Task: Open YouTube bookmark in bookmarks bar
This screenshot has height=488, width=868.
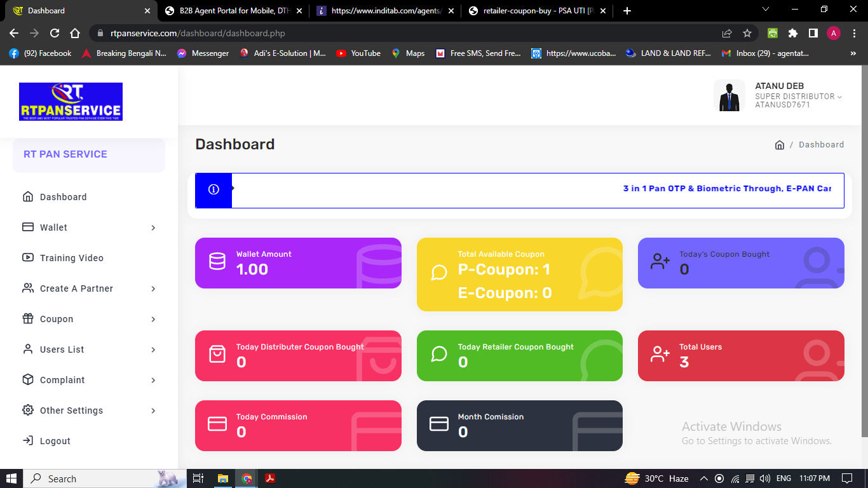Action: 359,53
